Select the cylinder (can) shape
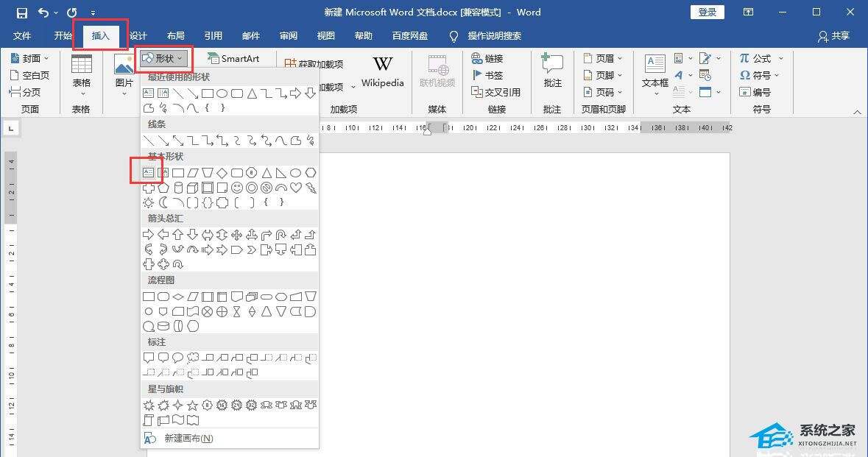868x457 pixels. click(x=178, y=188)
